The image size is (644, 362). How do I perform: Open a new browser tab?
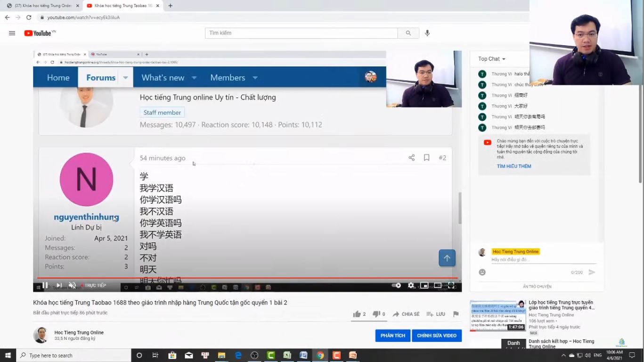pos(171,6)
